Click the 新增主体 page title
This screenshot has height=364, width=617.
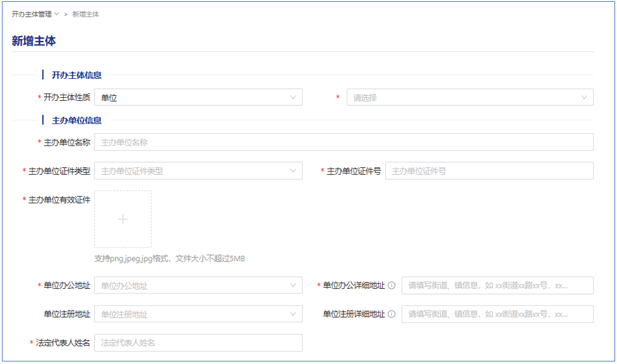[x=34, y=41]
